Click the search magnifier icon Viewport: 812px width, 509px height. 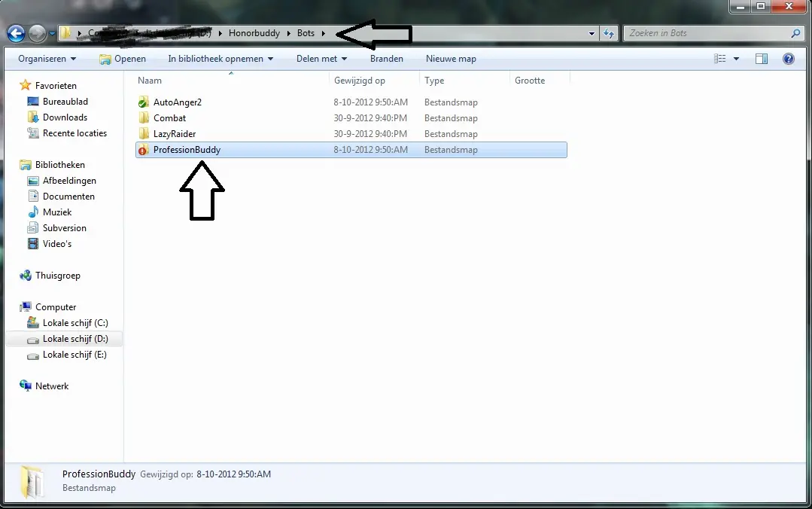[x=795, y=33]
